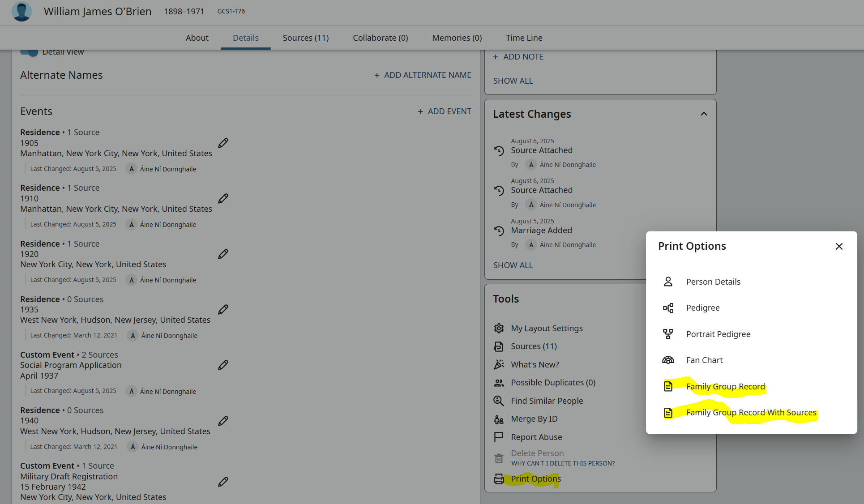Edit the 1935 Residence event pencil icon
The image size is (864, 504).
(x=223, y=310)
